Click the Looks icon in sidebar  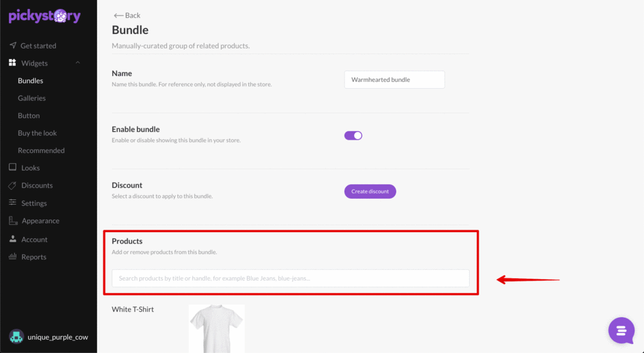pos(13,167)
